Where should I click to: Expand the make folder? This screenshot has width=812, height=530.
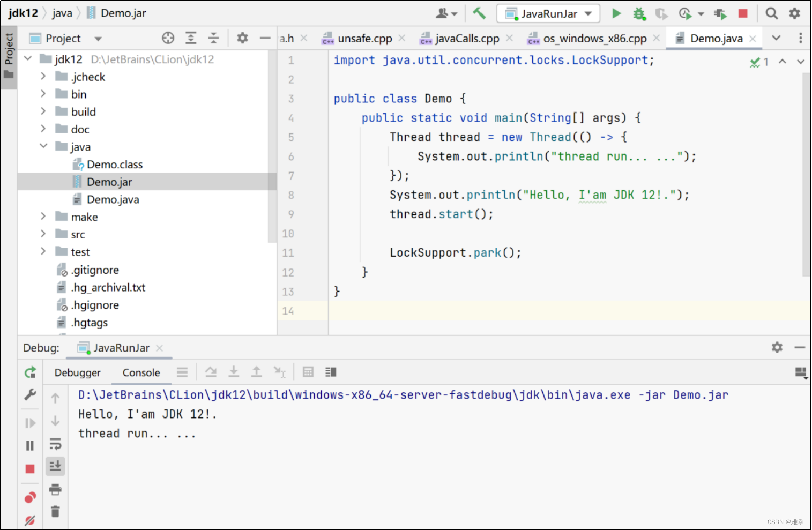43,216
